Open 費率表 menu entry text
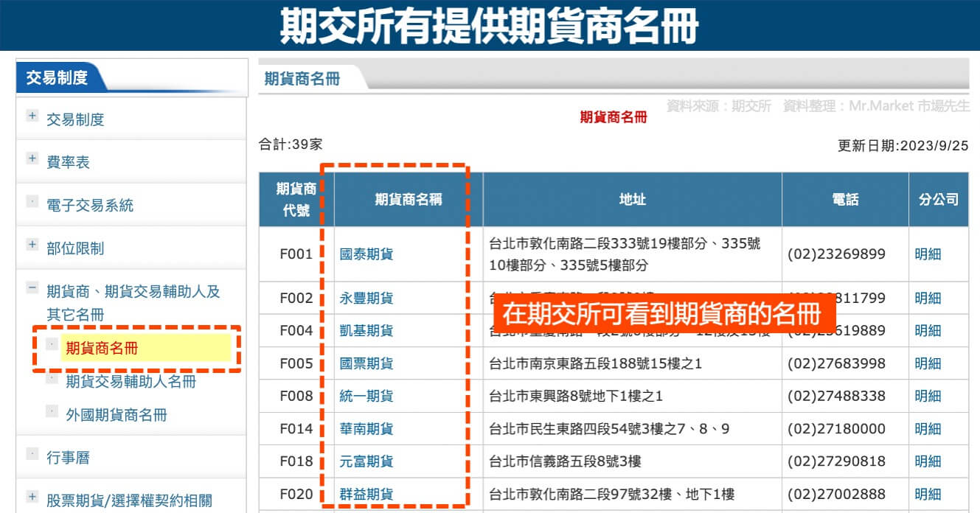980x513 pixels. pyautogui.click(x=68, y=162)
